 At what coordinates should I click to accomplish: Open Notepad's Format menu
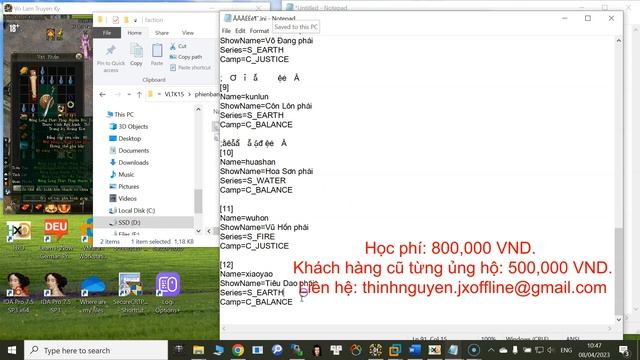point(259,31)
